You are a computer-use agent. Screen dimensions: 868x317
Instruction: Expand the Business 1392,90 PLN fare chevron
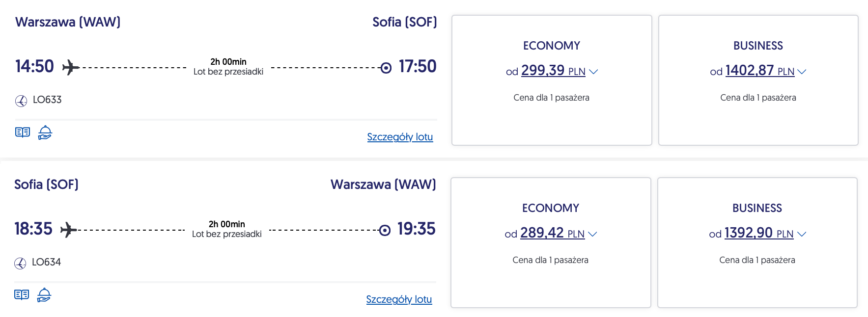802,234
